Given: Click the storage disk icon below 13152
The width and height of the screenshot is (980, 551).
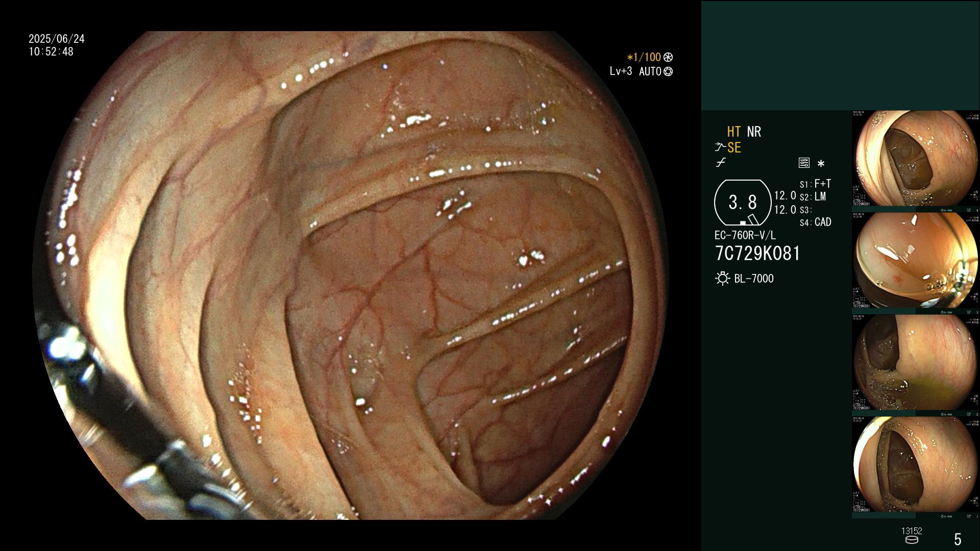Looking at the screenshot, I should [912, 540].
